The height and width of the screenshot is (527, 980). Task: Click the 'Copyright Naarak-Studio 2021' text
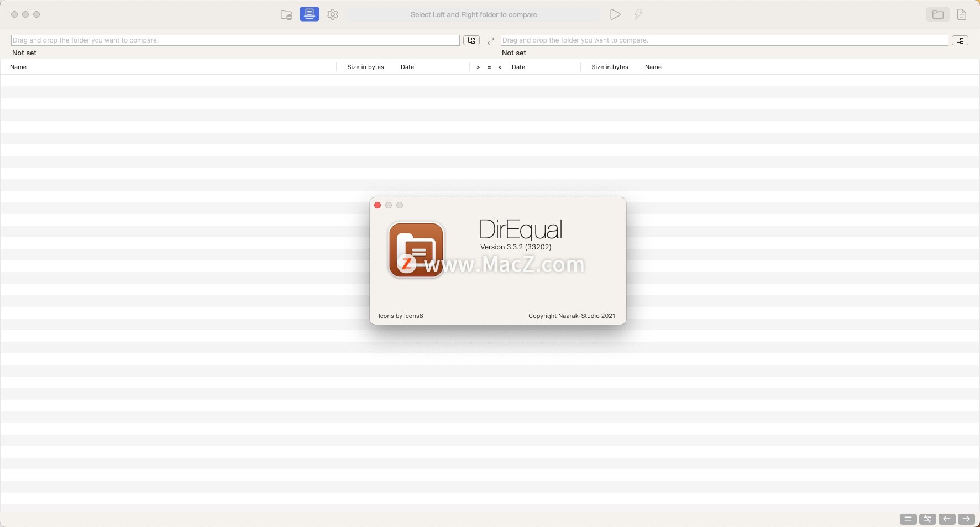572,316
